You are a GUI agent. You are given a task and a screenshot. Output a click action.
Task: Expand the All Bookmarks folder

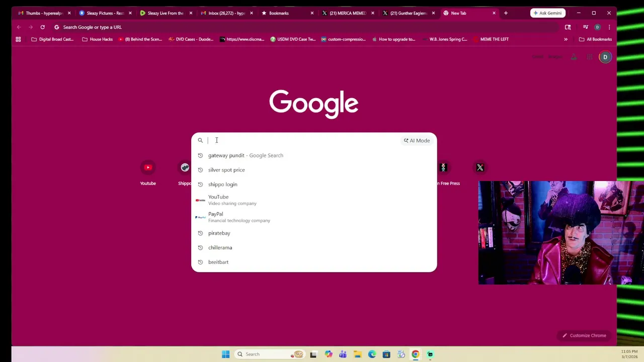pyautogui.click(x=595, y=39)
